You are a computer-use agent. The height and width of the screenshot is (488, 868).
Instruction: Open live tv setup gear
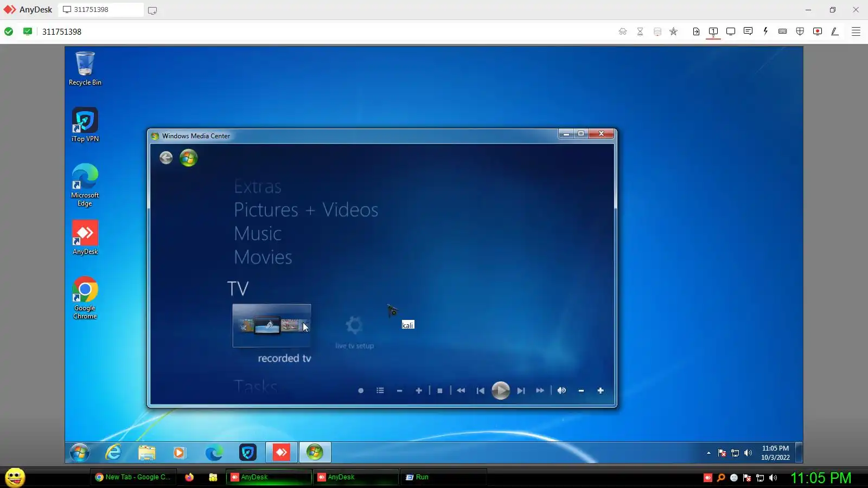tap(354, 325)
